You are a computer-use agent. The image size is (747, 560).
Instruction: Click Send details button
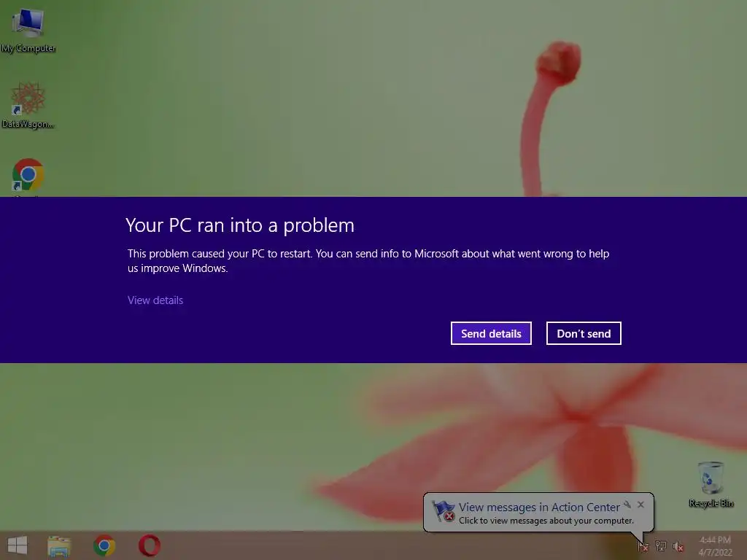point(491,333)
